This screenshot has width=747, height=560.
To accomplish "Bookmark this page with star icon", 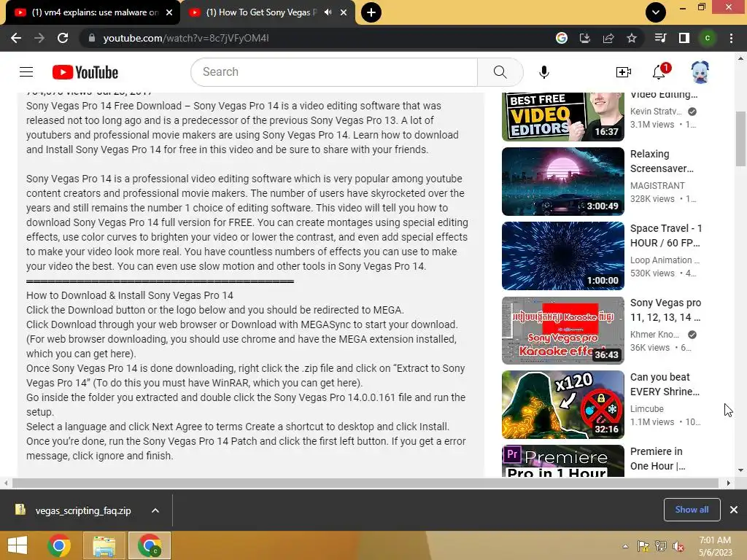I will tap(631, 38).
